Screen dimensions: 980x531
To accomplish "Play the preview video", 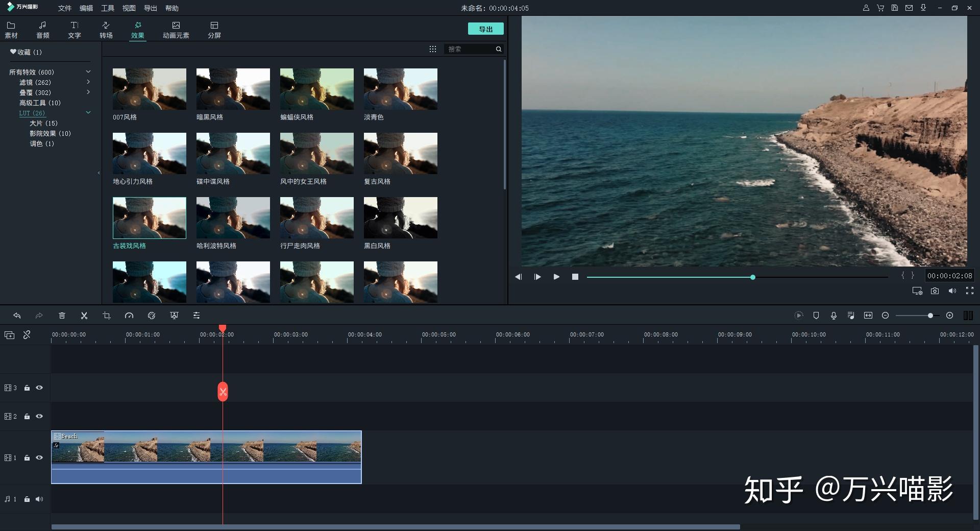I will point(556,277).
